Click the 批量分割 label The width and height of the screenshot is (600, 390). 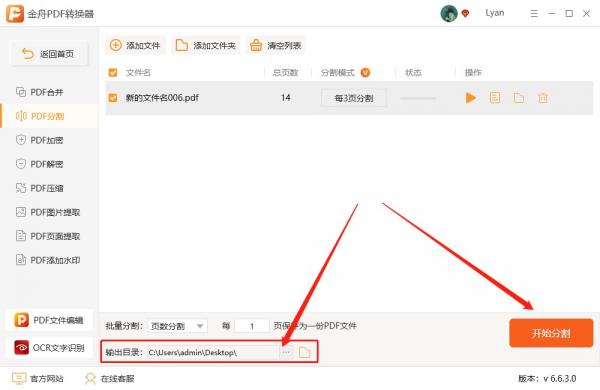coord(124,326)
